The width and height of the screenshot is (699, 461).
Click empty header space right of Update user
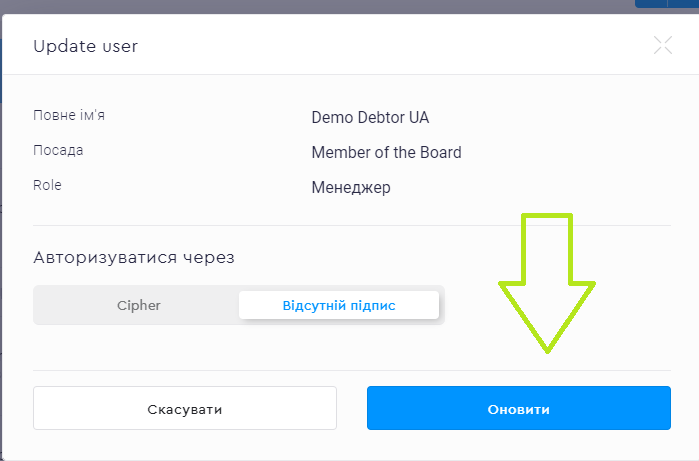[x=400, y=46]
